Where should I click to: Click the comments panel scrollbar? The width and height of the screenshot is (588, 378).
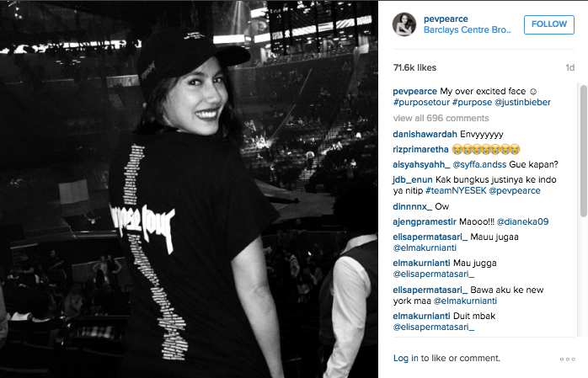tap(584, 151)
